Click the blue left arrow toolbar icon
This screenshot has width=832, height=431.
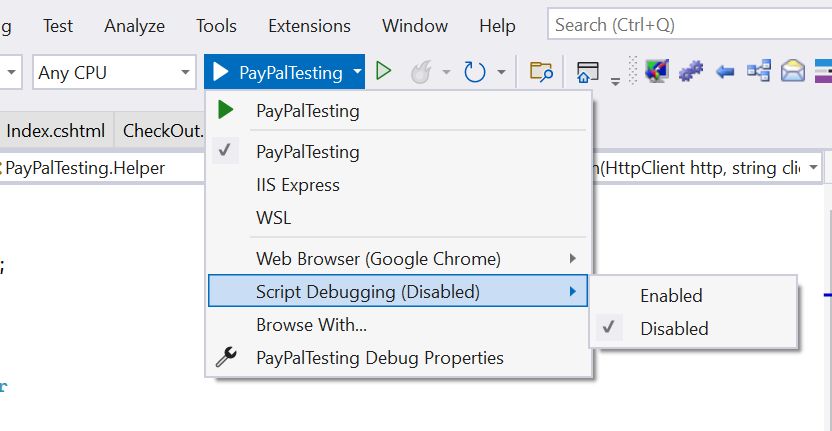tap(724, 71)
